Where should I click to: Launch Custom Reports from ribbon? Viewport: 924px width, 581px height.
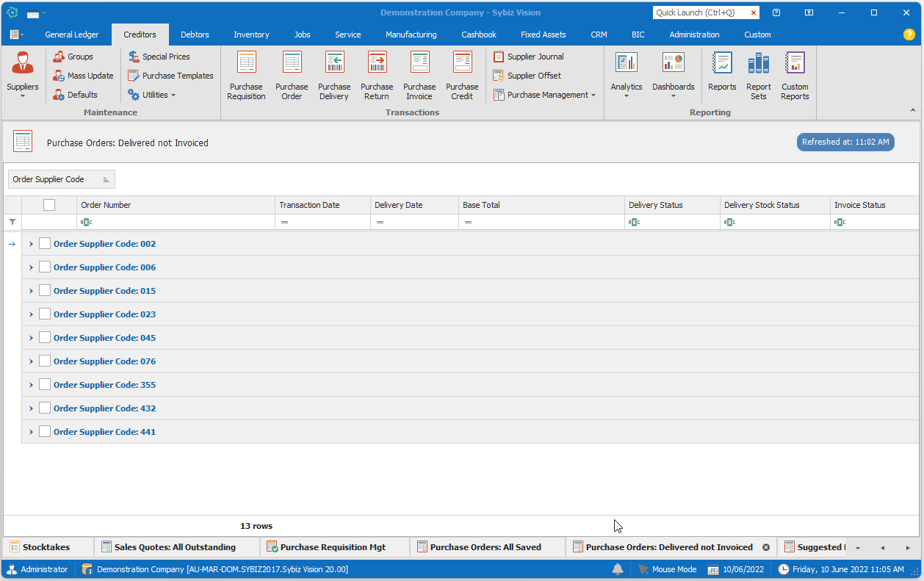click(795, 75)
